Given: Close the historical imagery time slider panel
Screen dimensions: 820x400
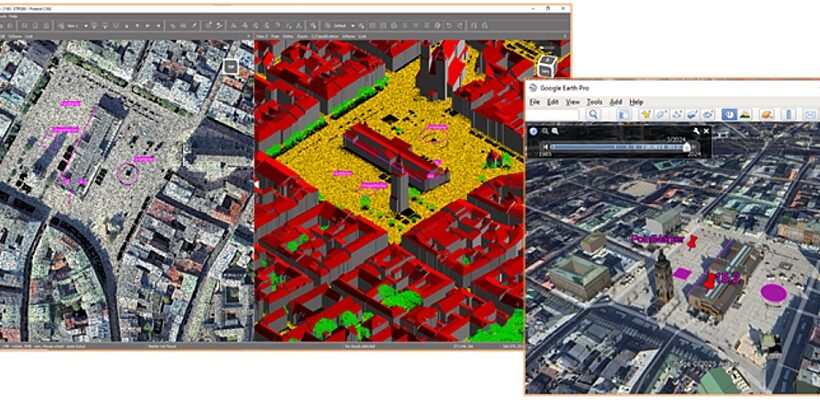Looking at the screenshot, I should point(706,131).
